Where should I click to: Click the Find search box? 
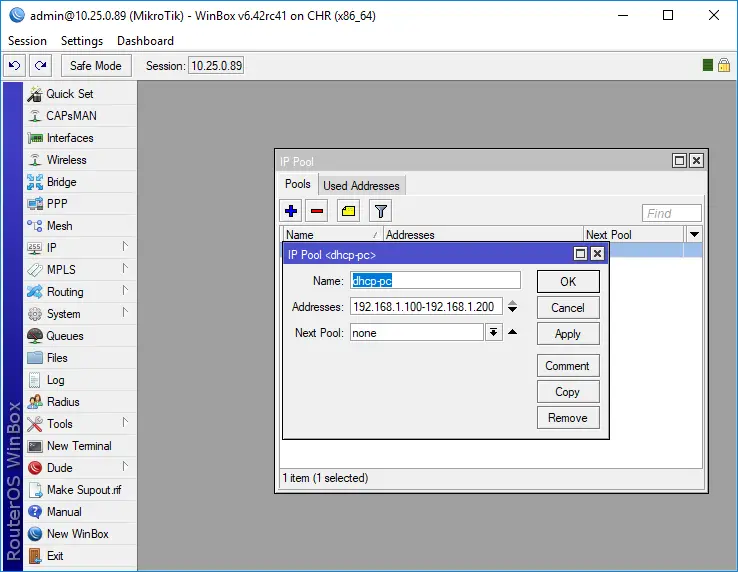672,213
